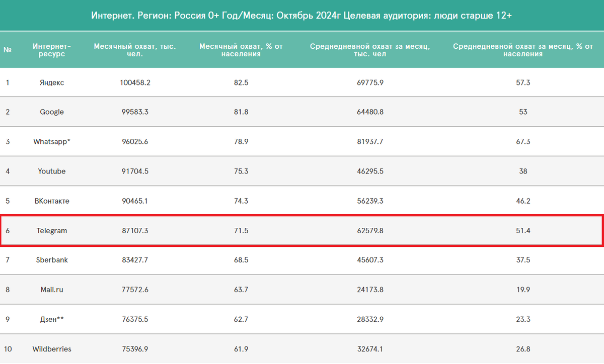Click Sberbank daily percentage 37.5
The height and width of the screenshot is (364, 604).
tap(523, 260)
